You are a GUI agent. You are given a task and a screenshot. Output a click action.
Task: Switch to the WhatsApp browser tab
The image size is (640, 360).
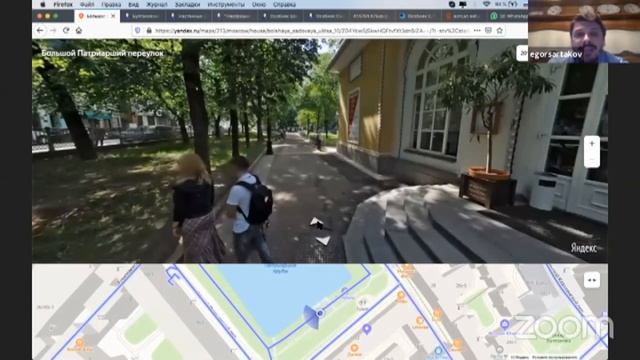tap(508, 16)
